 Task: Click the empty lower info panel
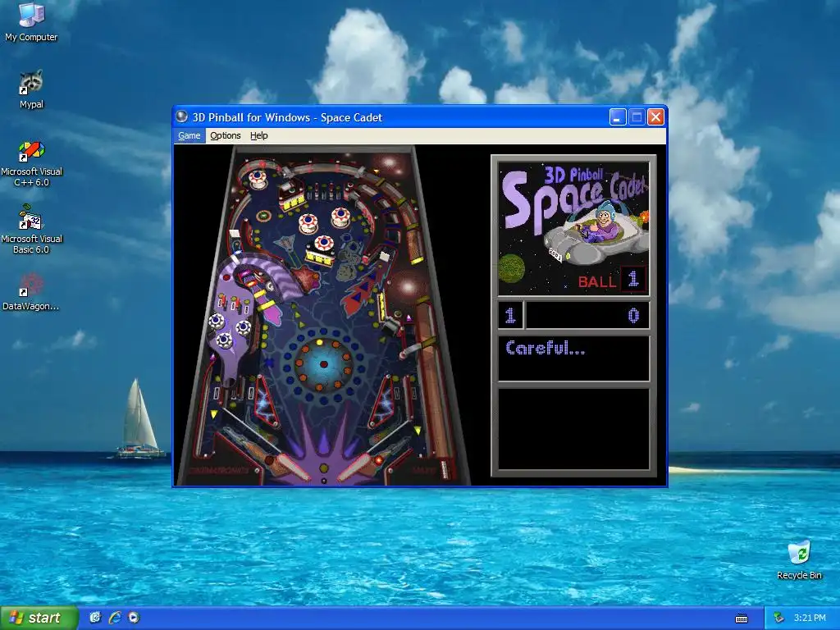coord(573,428)
